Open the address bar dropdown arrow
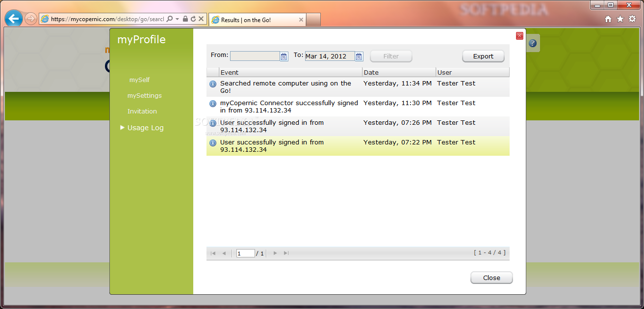 click(177, 19)
